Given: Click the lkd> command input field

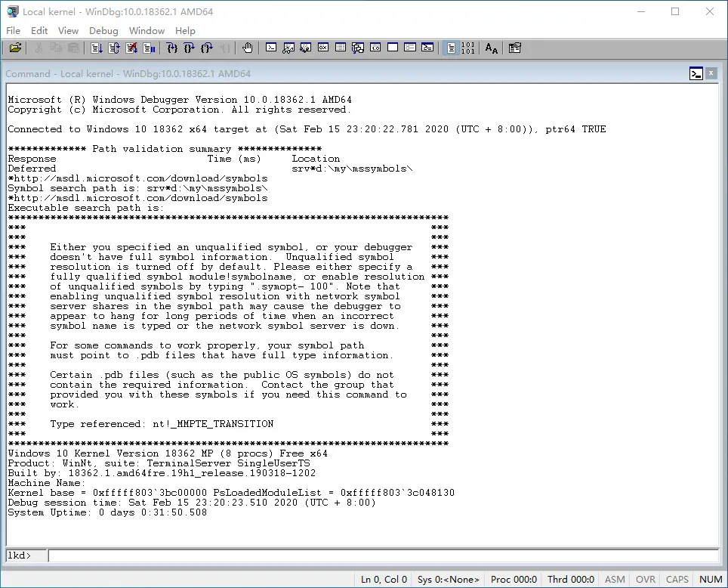Looking at the screenshot, I should click(384, 556).
